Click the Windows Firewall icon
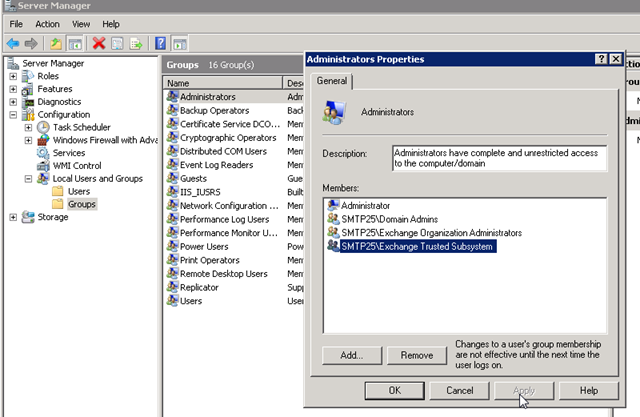 [43, 140]
